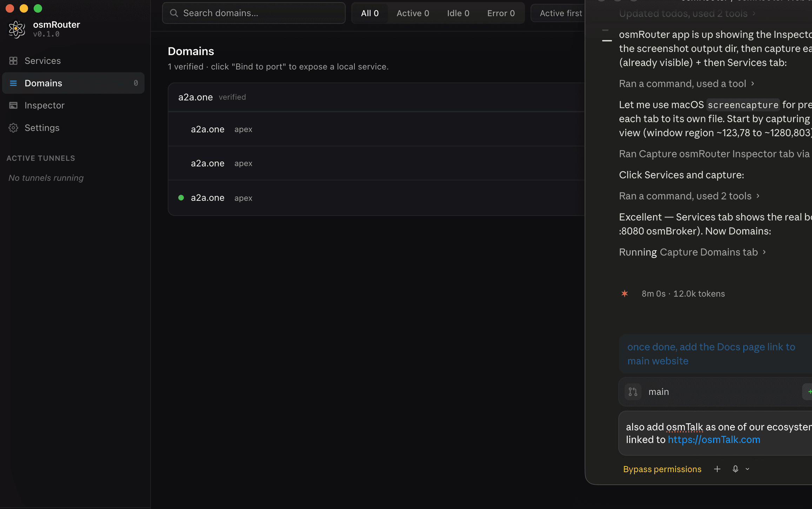Open the https://osmTalk.com link
812x509 pixels.
click(714, 439)
